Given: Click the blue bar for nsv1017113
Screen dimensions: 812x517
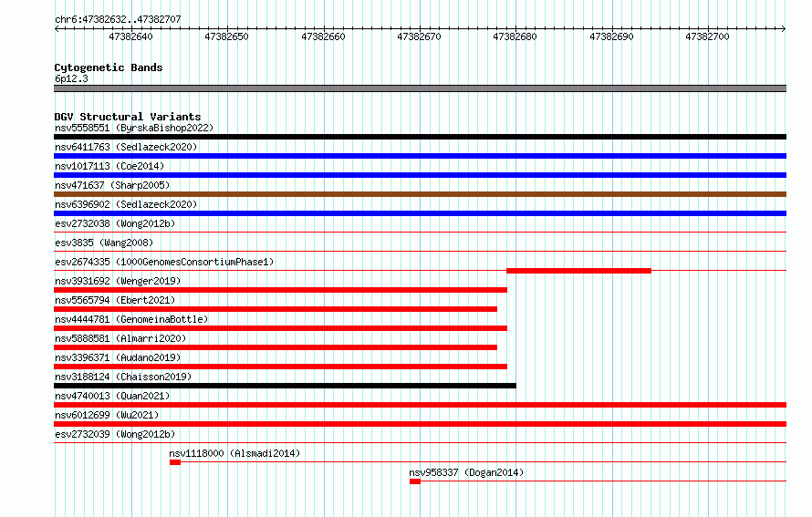Looking at the screenshot, I should (420, 175).
